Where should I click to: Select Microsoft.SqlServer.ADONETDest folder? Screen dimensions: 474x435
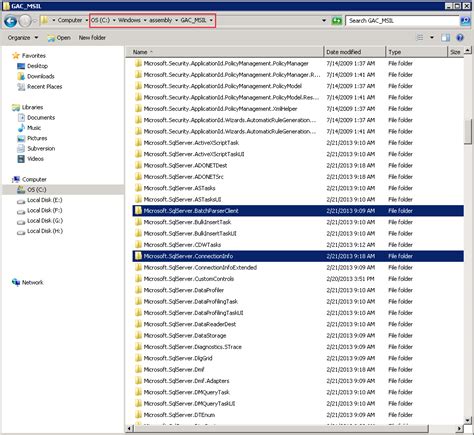click(x=298, y=165)
